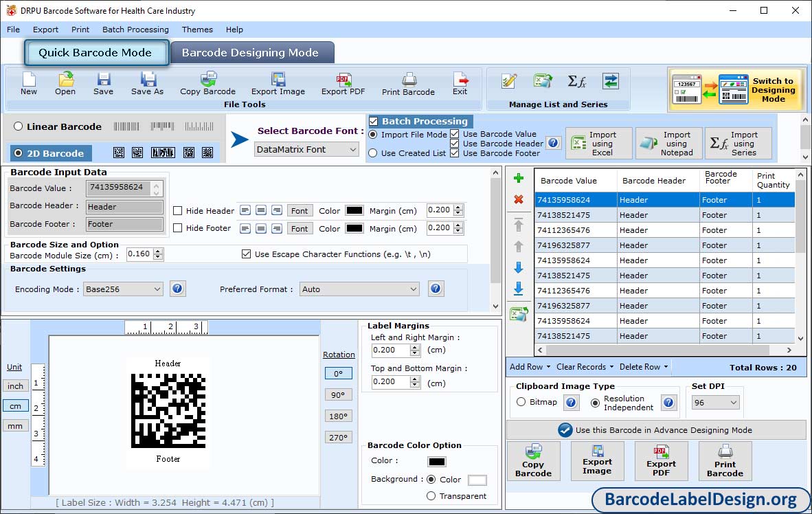Click Export PDF in File Tools

[x=343, y=84]
